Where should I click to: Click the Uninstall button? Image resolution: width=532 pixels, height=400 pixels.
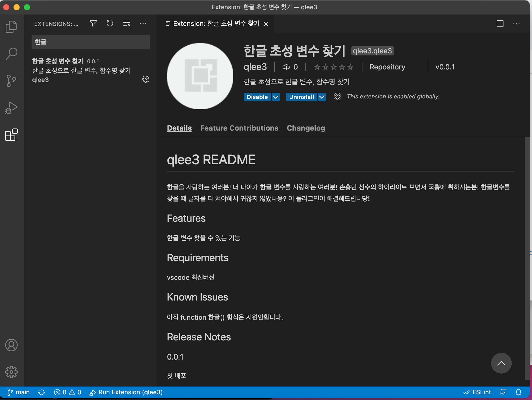pyautogui.click(x=301, y=97)
